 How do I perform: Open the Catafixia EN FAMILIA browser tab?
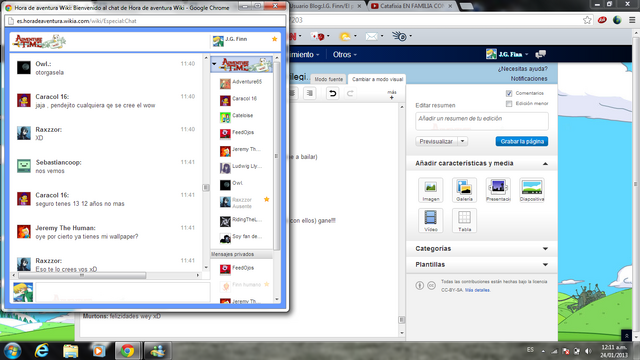(411, 6)
